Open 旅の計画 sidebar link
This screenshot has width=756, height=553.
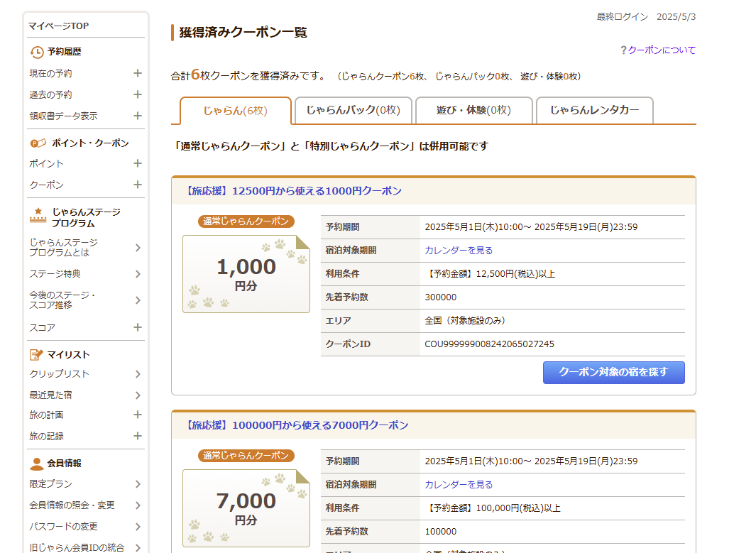(x=46, y=415)
